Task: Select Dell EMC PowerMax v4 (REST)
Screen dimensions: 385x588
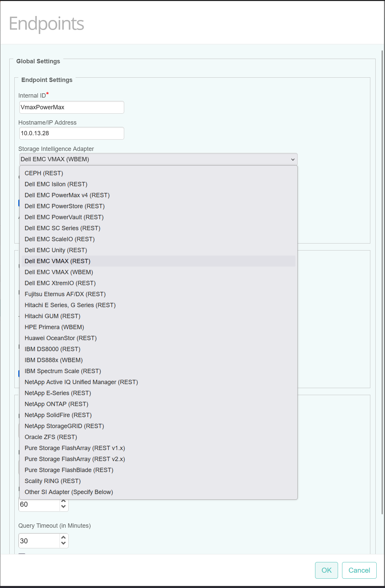Action: tap(159, 195)
